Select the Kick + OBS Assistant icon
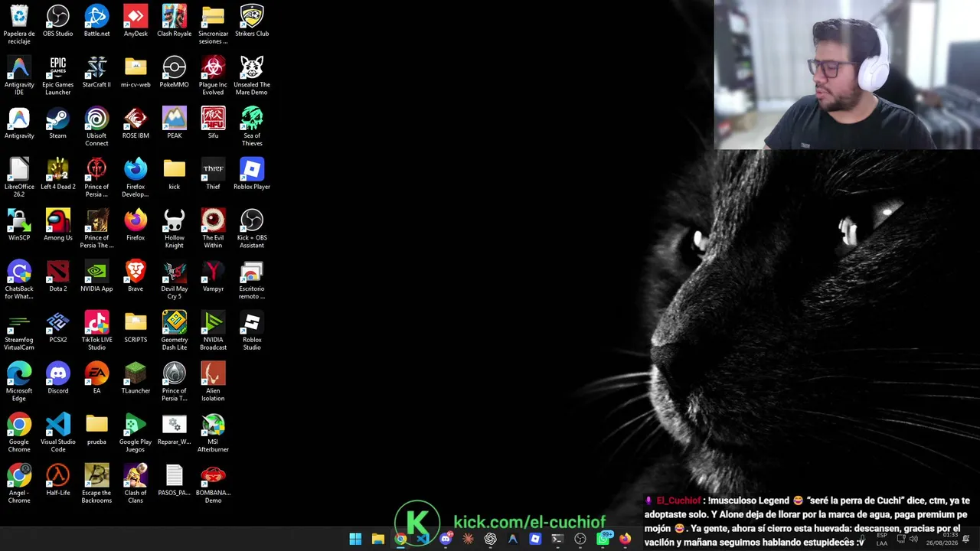Screen dimensions: 980x551 pyautogui.click(x=252, y=229)
